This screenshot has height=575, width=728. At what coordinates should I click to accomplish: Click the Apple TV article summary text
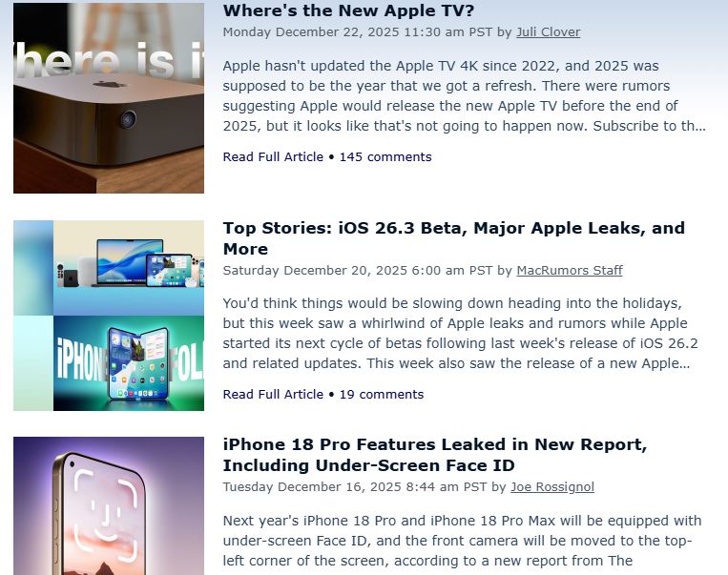click(x=465, y=96)
